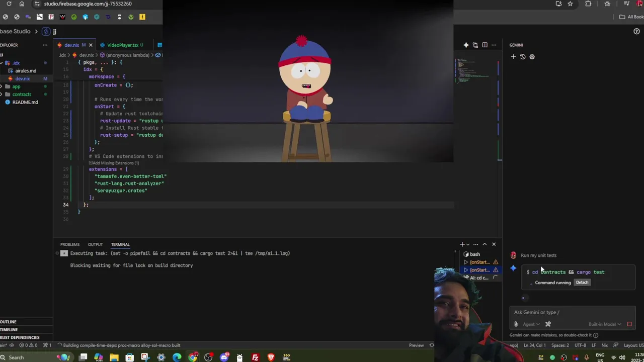Switch to the Output tab
The height and width of the screenshot is (362, 644).
click(x=95, y=244)
